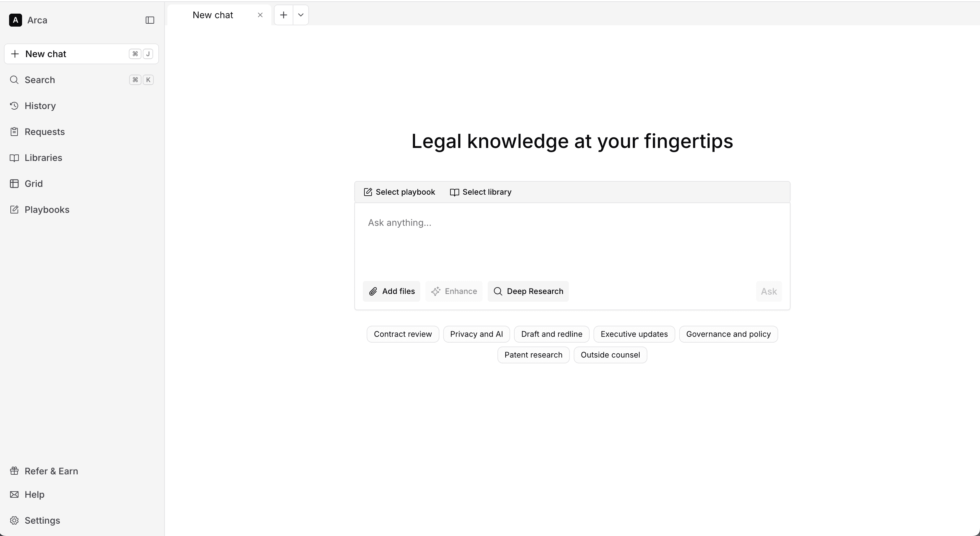Open the History panel in the sidebar

40,106
